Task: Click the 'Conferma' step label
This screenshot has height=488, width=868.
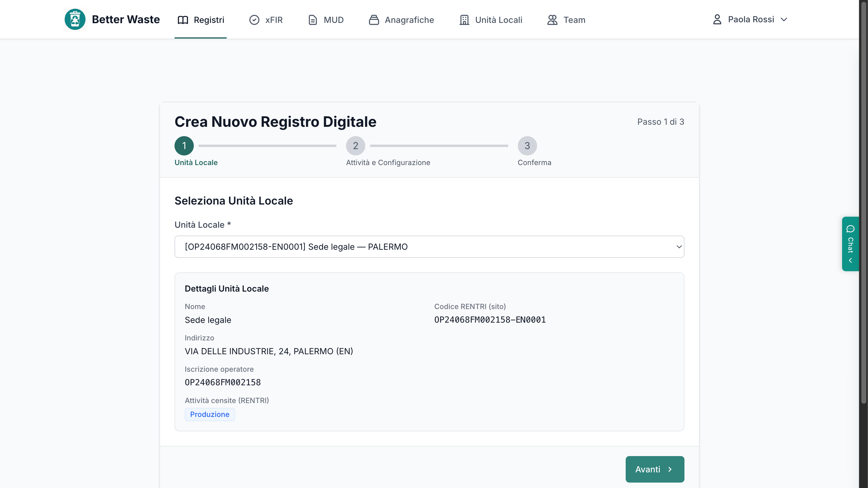Action: pos(534,162)
